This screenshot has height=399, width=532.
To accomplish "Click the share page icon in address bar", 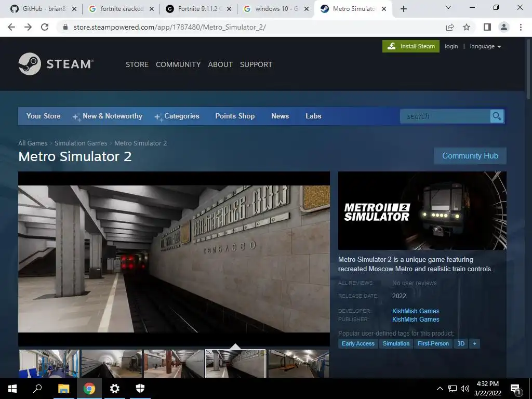I will point(450,27).
